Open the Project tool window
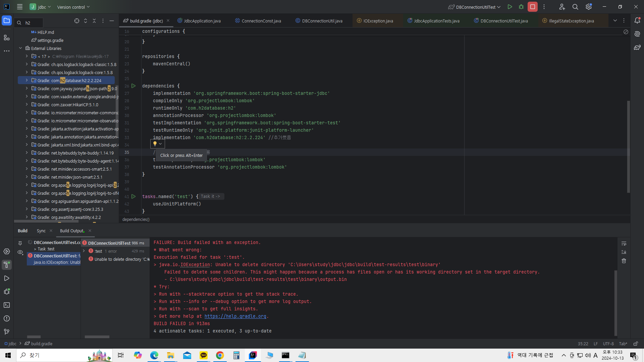The width and height of the screenshot is (644, 362). [x=7, y=21]
